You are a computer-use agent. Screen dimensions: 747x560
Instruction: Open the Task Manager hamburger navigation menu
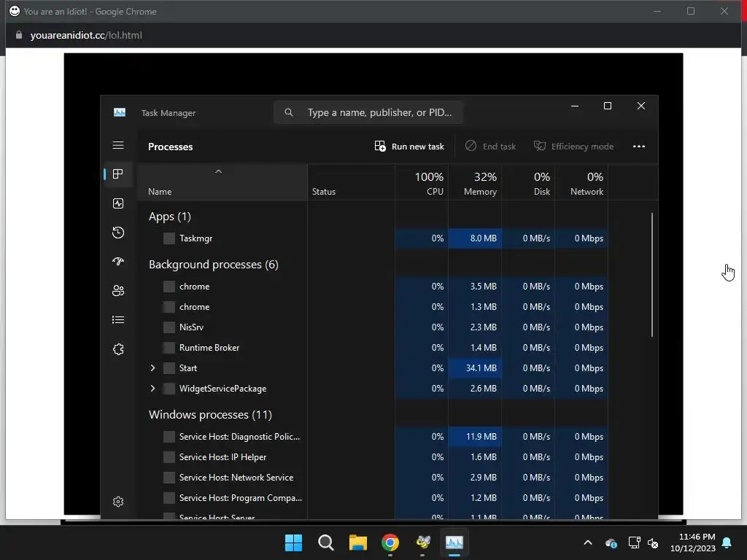[118, 145]
